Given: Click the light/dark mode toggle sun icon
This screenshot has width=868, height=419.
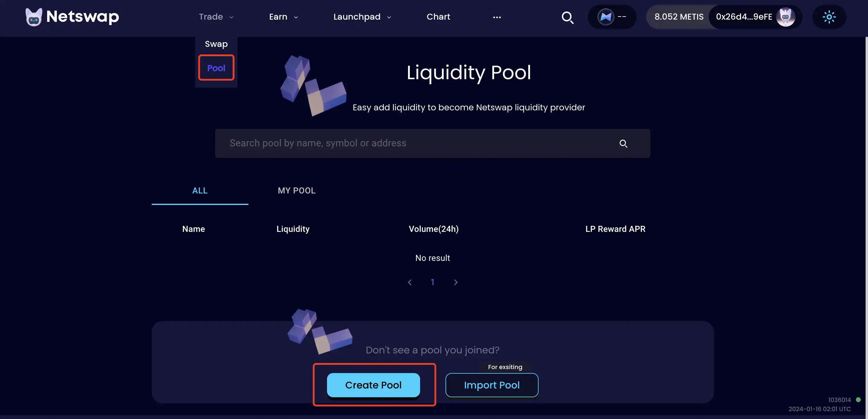Looking at the screenshot, I should 829,17.
